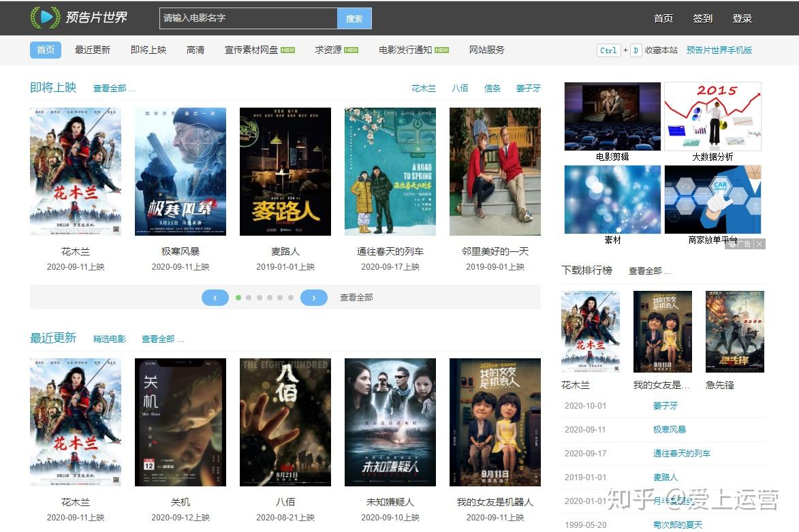Open 宣传素材网盘 navigation item
The height and width of the screenshot is (532, 799).
pyautogui.click(x=260, y=50)
